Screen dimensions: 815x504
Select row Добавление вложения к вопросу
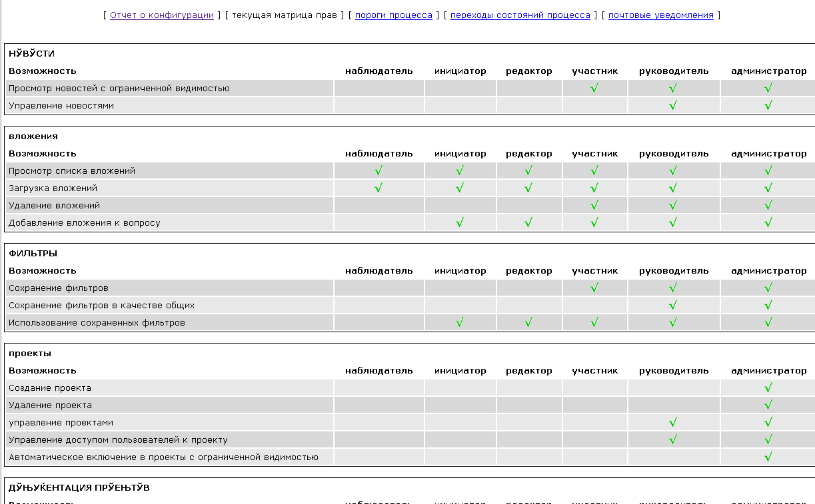pyautogui.click(x=410, y=222)
